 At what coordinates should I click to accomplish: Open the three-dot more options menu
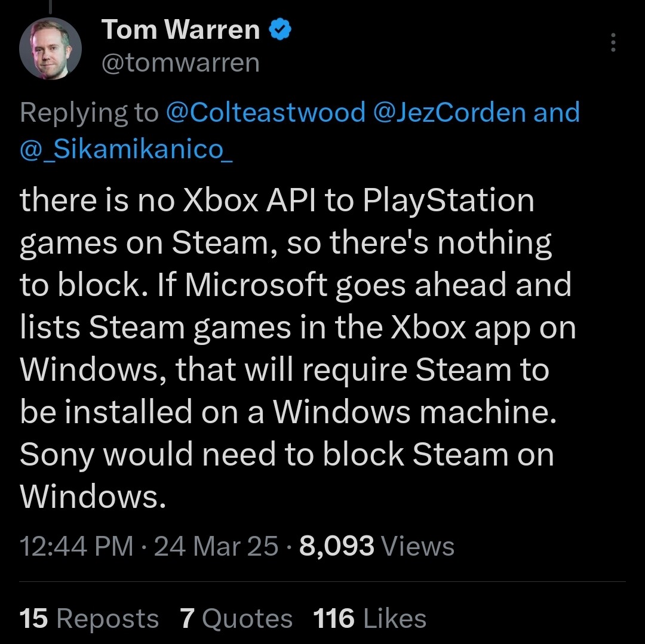(613, 42)
